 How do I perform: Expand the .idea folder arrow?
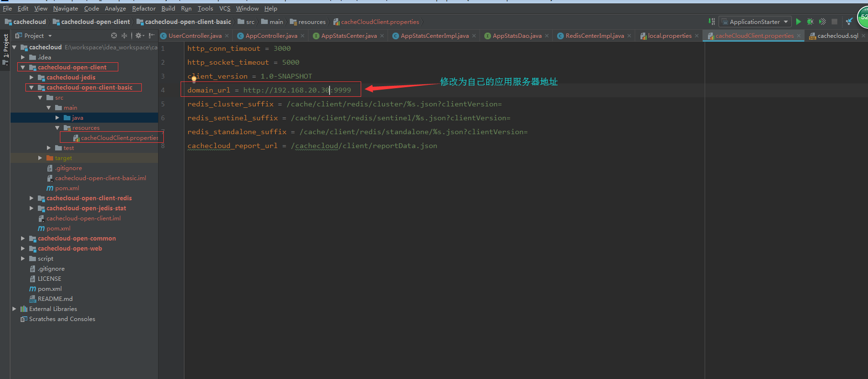pyautogui.click(x=23, y=57)
